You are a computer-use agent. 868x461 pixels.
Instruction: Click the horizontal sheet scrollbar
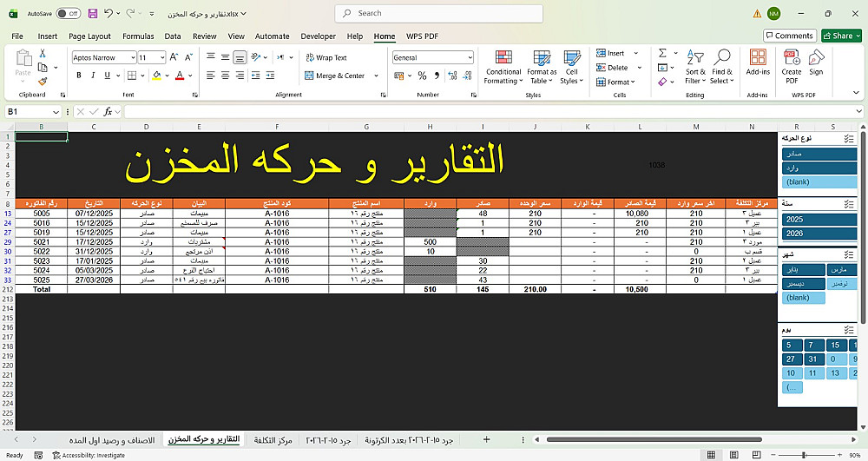coord(654,439)
